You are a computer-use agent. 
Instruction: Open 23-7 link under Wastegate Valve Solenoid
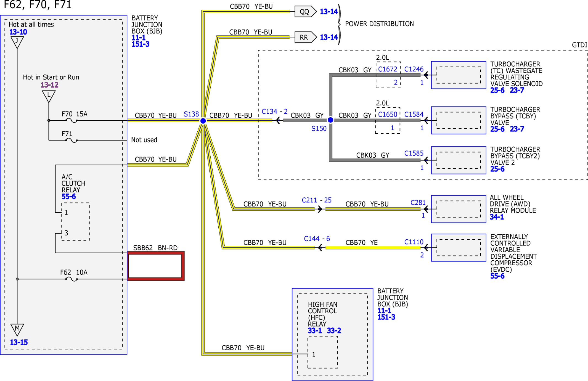tap(517, 90)
